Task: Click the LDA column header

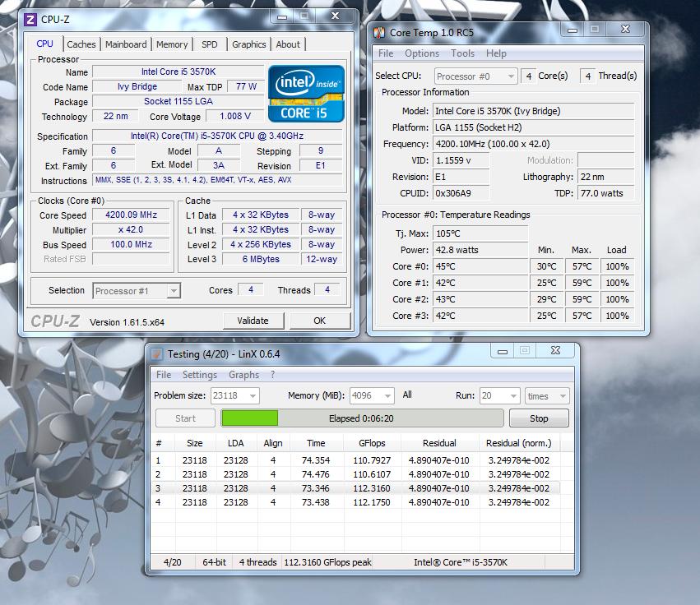Action: click(236, 443)
